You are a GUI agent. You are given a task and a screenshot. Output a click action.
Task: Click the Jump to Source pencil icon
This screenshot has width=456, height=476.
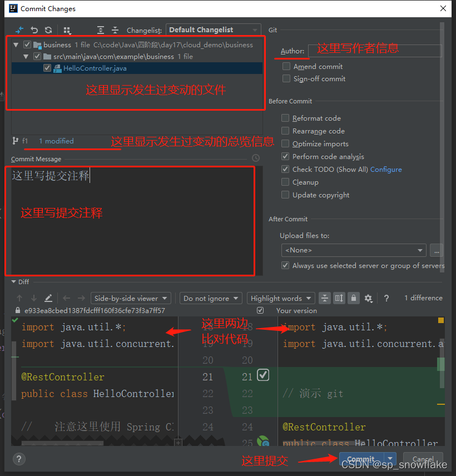coord(48,298)
